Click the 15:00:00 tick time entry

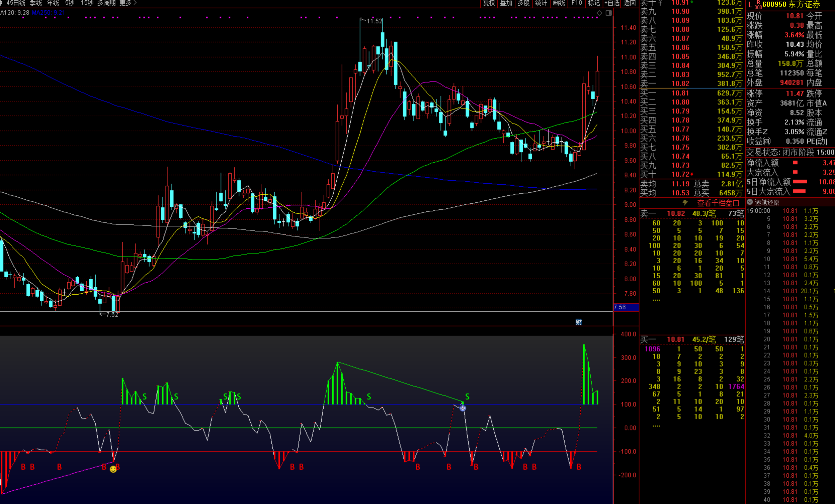pyautogui.click(x=758, y=211)
